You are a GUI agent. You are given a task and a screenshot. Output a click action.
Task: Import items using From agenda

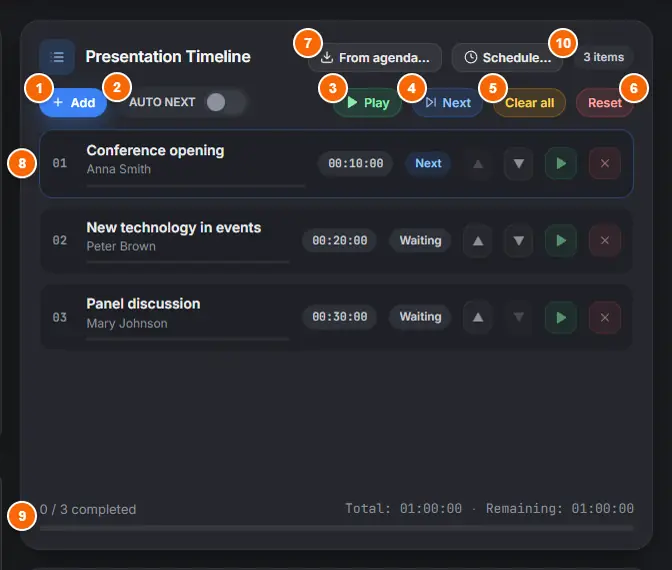coord(375,57)
